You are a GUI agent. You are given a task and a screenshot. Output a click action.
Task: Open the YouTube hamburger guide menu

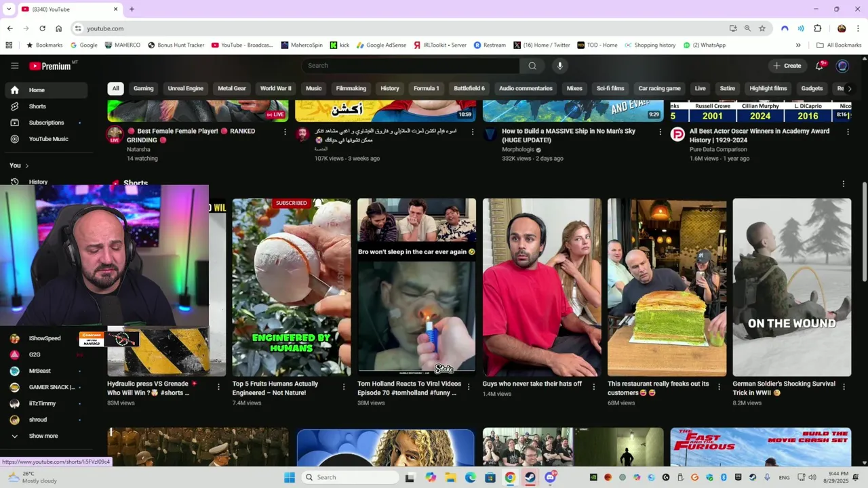point(14,66)
